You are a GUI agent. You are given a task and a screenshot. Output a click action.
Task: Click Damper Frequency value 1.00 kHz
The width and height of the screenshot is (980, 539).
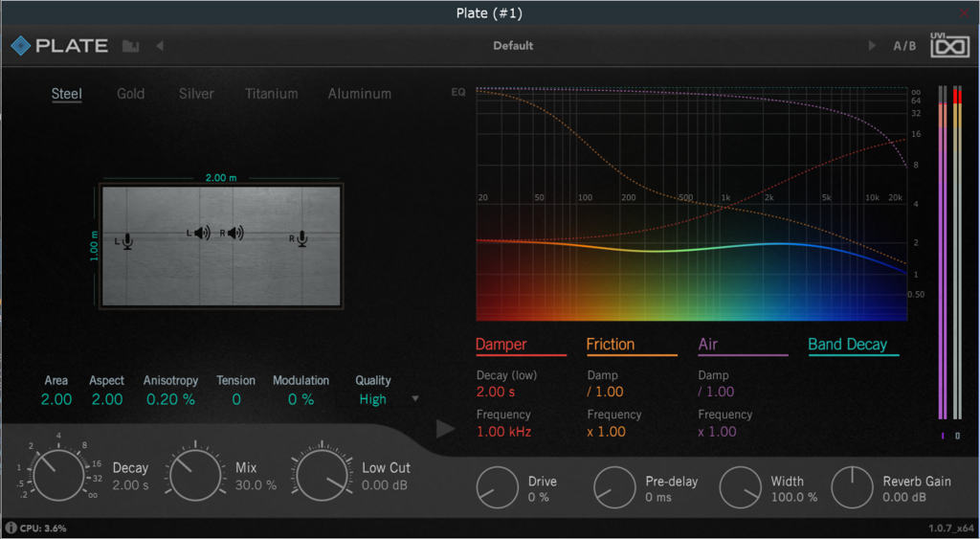(x=503, y=432)
